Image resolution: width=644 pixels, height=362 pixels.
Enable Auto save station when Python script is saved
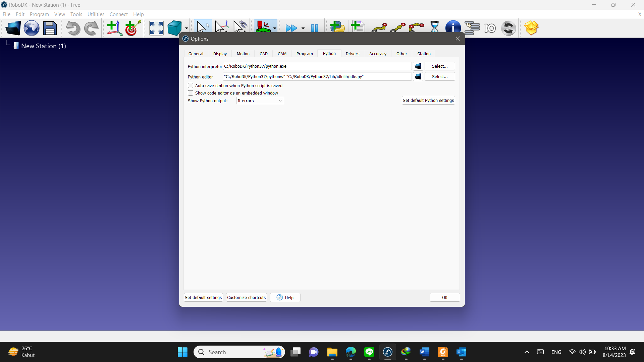191,86
